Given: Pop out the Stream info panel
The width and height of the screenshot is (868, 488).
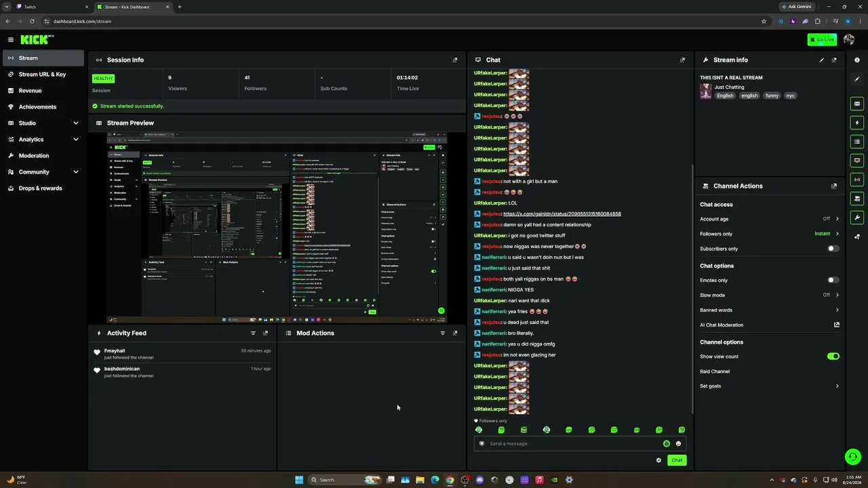Looking at the screenshot, I should [834, 60].
